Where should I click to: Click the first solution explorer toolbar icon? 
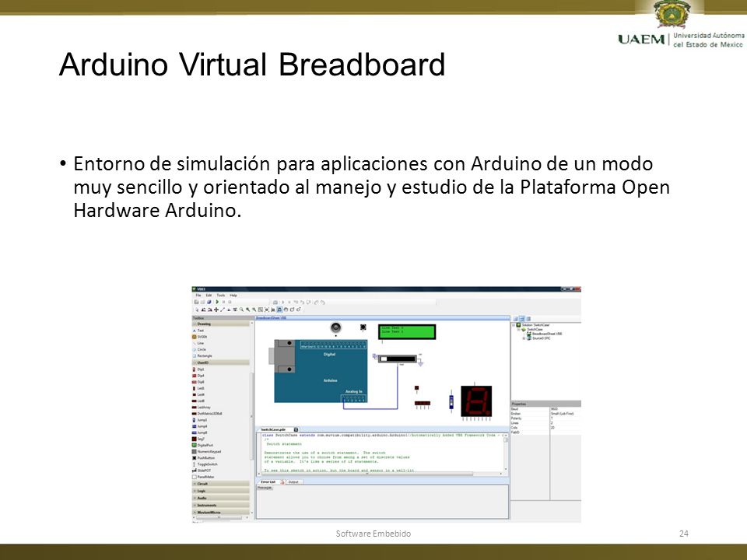pyautogui.click(x=515, y=319)
